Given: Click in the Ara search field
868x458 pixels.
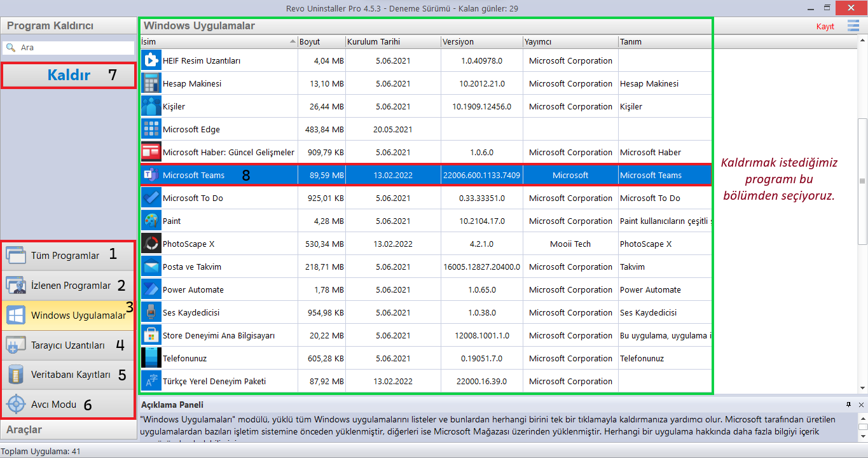Looking at the screenshot, I should (68, 48).
